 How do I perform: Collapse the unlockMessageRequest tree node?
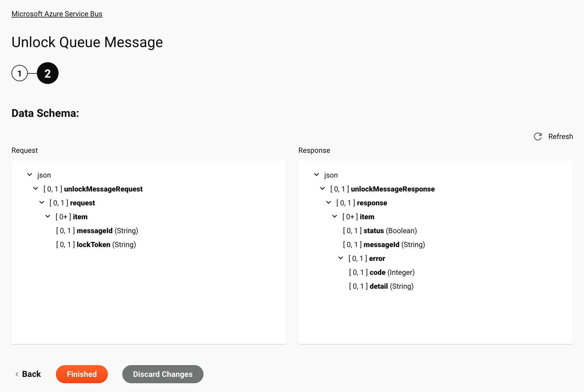[36, 189]
